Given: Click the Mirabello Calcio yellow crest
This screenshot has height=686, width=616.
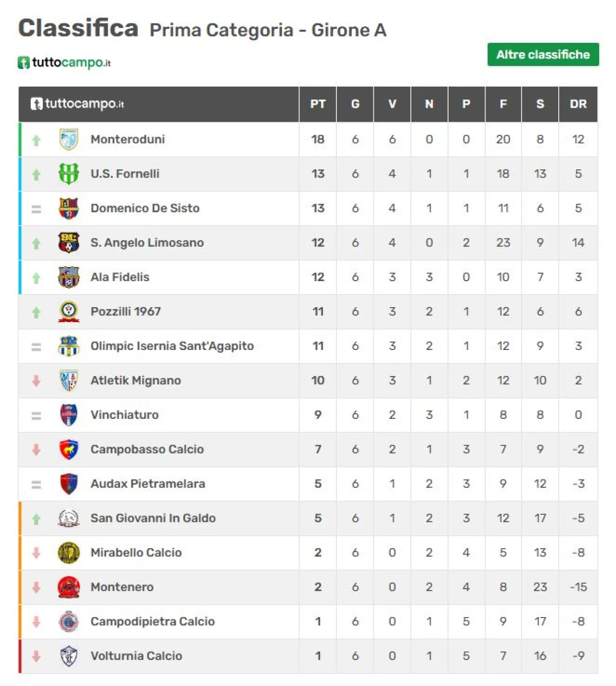Looking at the screenshot, I should coord(69,553).
